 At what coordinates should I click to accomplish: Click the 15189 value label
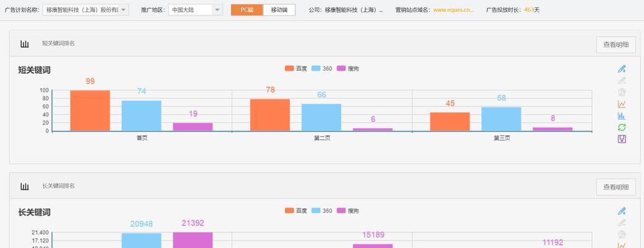click(x=373, y=235)
